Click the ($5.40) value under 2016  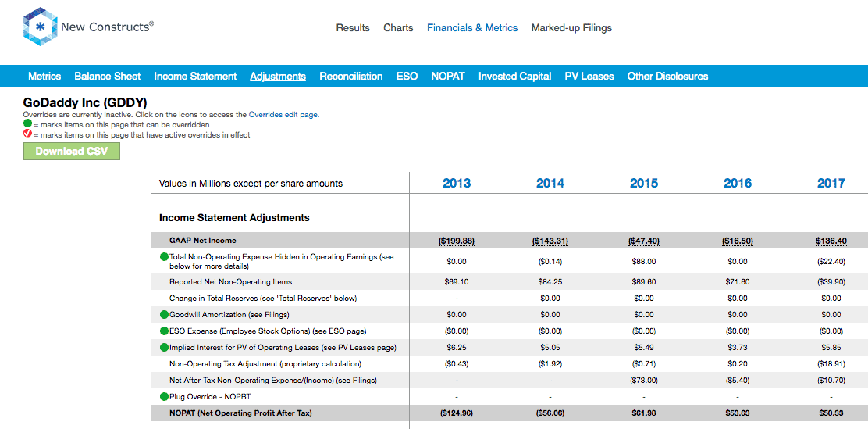pyautogui.click(x=738, y=381)
